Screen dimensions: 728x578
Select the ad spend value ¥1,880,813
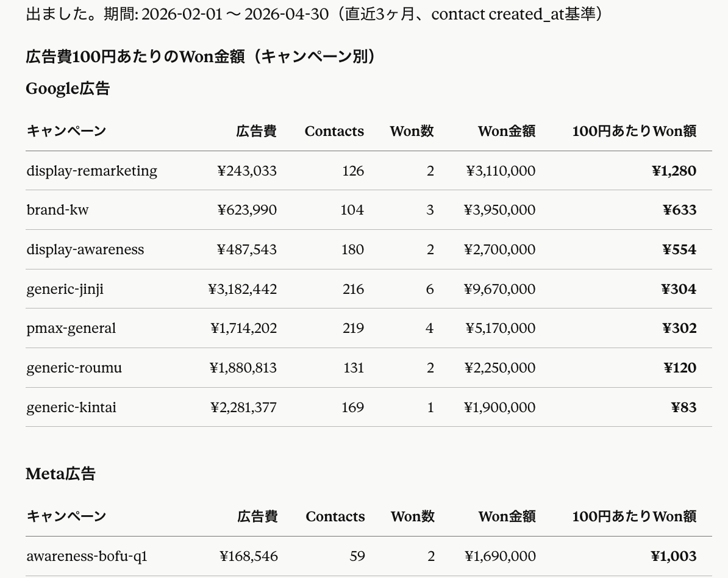pos(243,368)
